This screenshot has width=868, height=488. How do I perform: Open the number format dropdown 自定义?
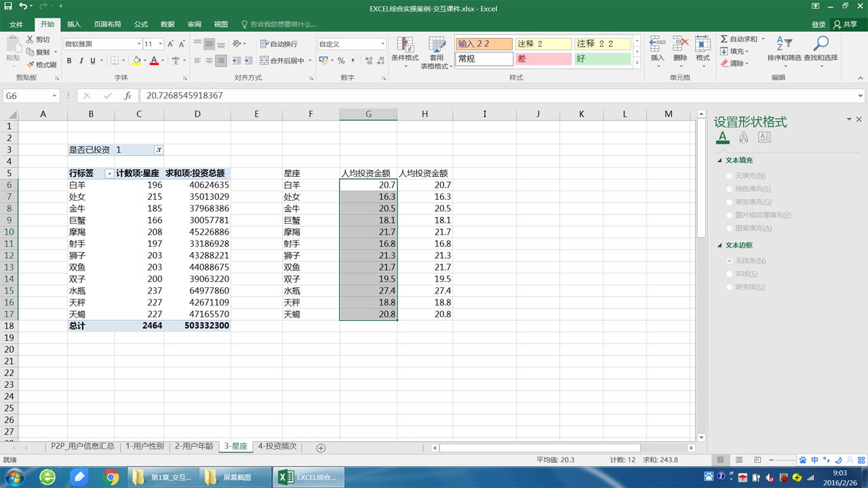(x=382, y=44)
